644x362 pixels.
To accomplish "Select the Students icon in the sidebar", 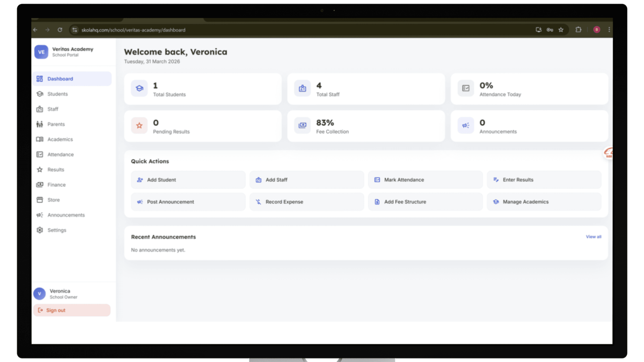I will point(40,94).
